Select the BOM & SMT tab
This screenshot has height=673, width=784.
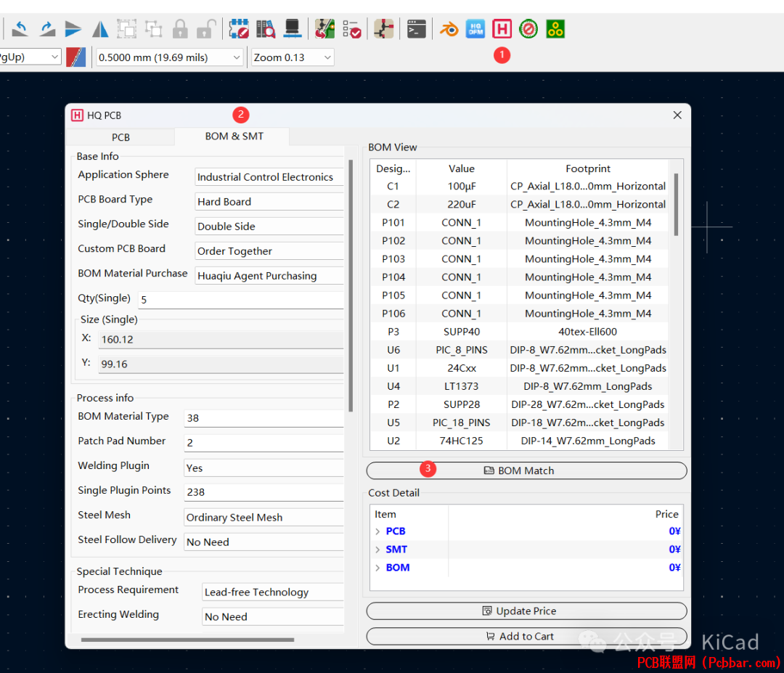(234, 136)
